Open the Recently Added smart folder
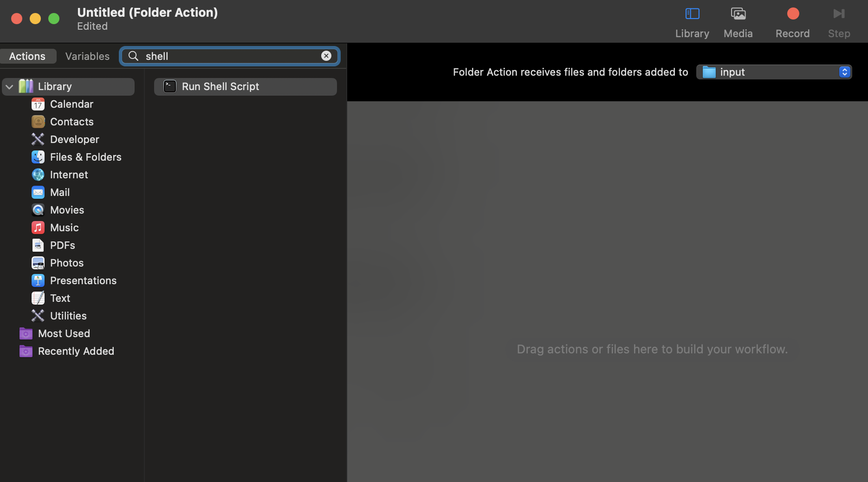Screen dimensions: 868x482 pyautogui.click(x=76, y=351)
